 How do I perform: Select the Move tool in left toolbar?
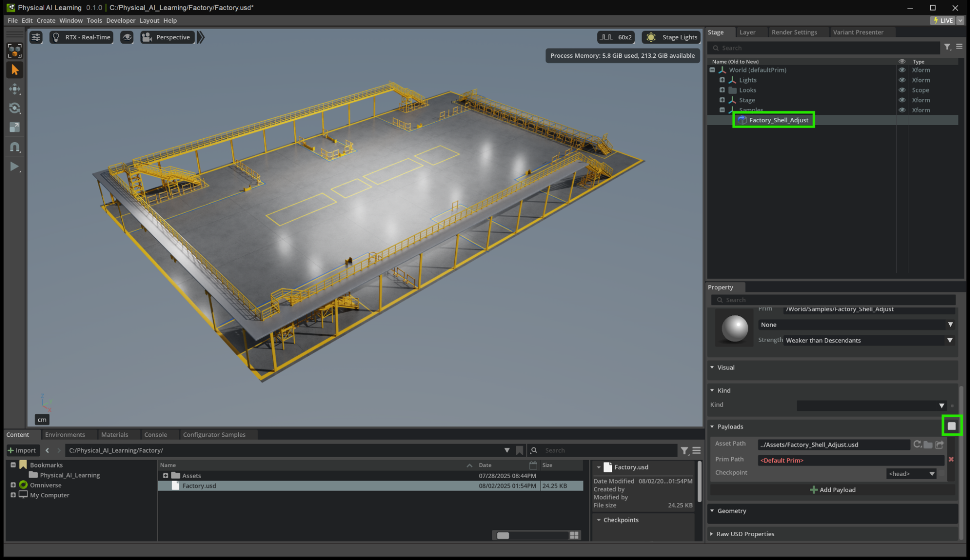[15, 89]
